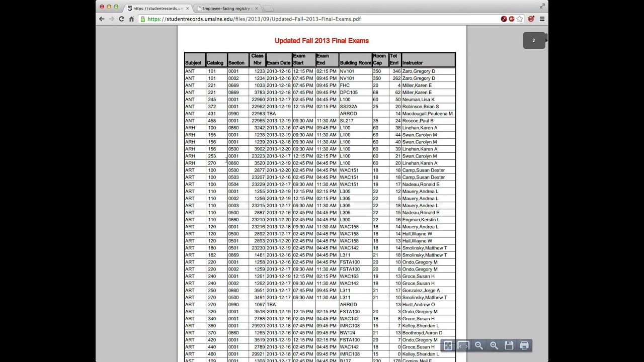This screenshot has height=362, width=644.
Task: Zoom in on the PDF
Action: pos(494,345)
